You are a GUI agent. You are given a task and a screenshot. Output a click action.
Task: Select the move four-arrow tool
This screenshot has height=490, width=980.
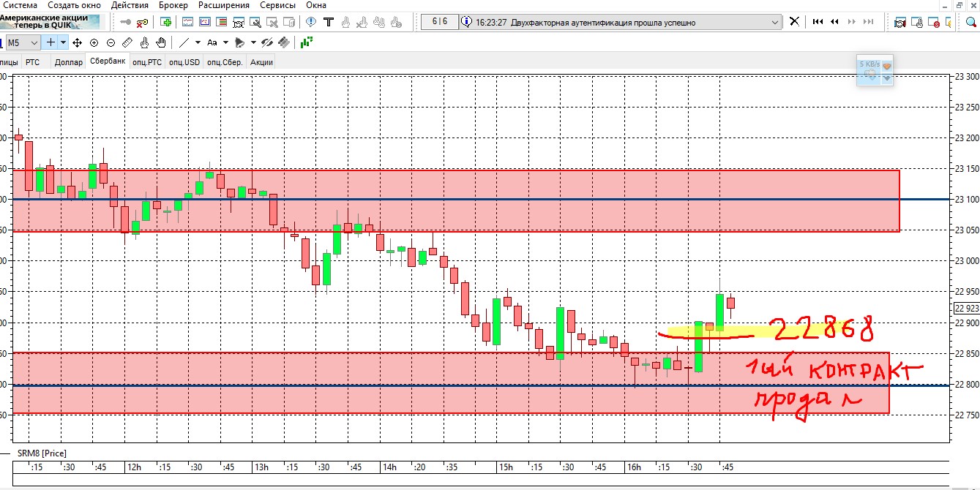coord(77,42)
